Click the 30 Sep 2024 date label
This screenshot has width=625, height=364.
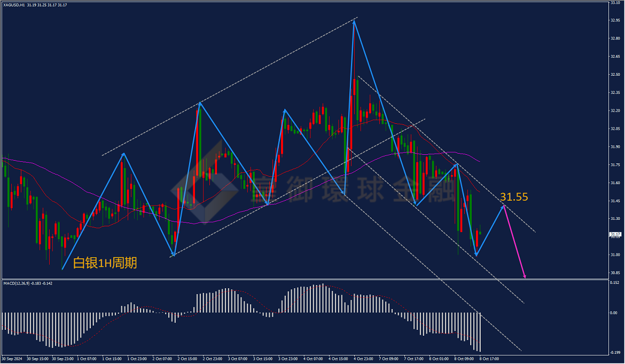click(12, 359)
